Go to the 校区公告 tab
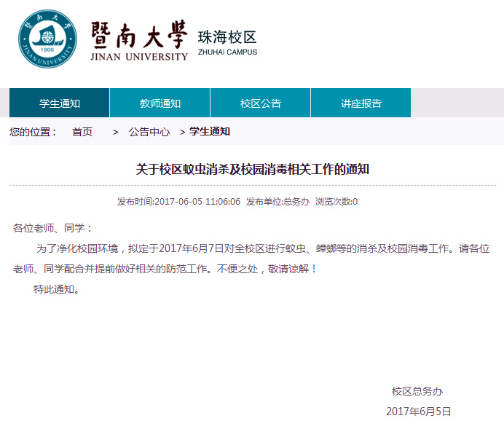Image resolution: width=504 pixels, height=429 pixels. click(261, 103)
